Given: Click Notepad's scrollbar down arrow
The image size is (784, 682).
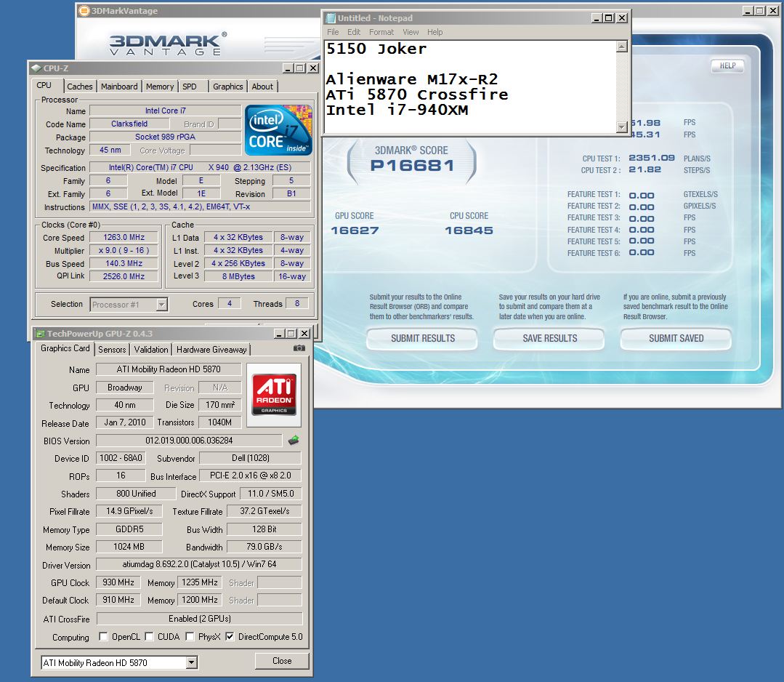Looking at the screenshot, I should click(621, 127).
